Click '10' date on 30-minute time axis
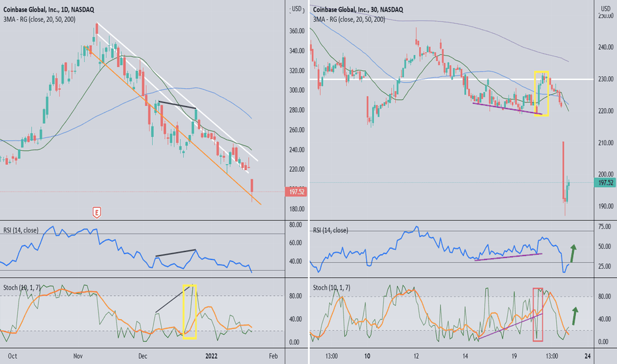The height and width of the screenshot is (364, 617). [x=367, y=356]
